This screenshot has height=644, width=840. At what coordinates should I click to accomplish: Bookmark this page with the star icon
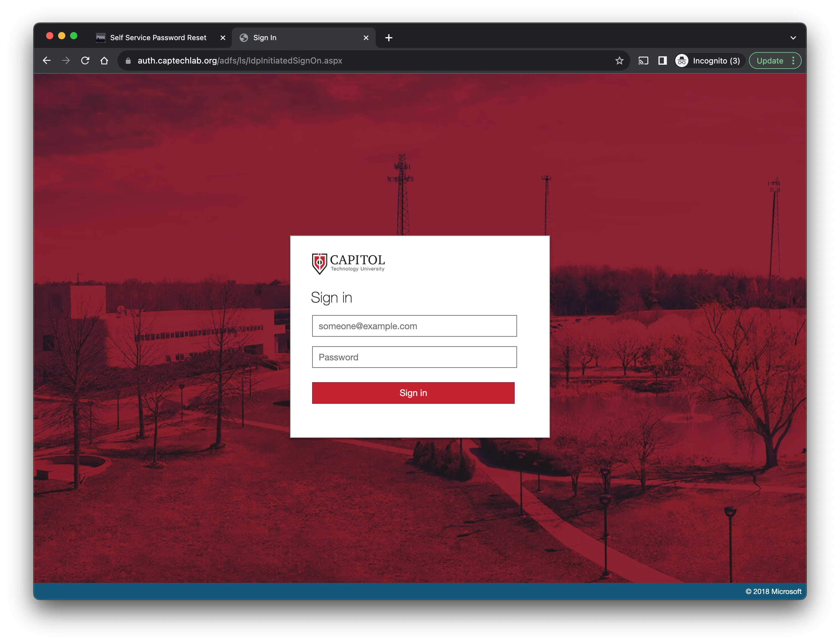[619, 61]
